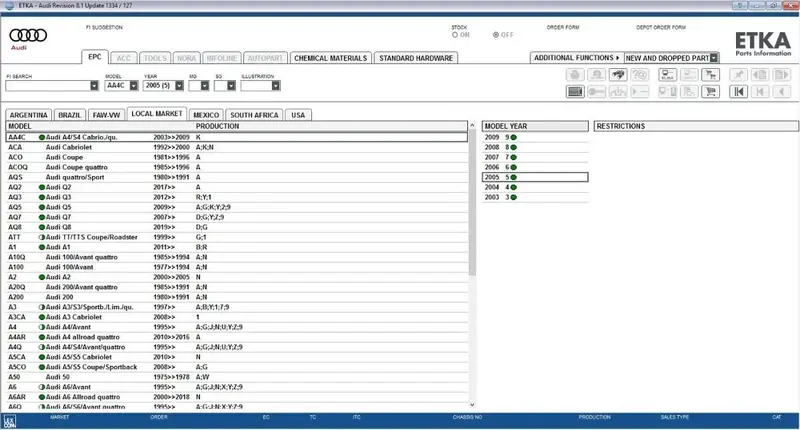This screenshot has width=800, height=430.
Task: Select the Brazil market tab
Action: click(x=70, y=115)
